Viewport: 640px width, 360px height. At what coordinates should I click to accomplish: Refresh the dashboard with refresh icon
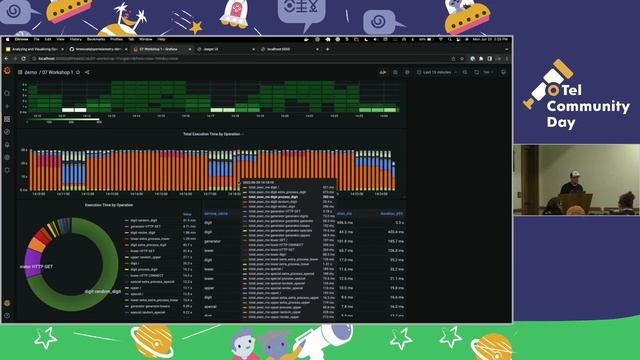[x=476, y=72]
